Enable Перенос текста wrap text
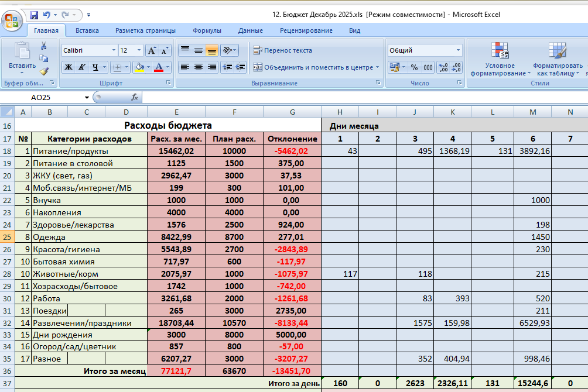Screen dimensions: 588x392 (x=283, y=50)
